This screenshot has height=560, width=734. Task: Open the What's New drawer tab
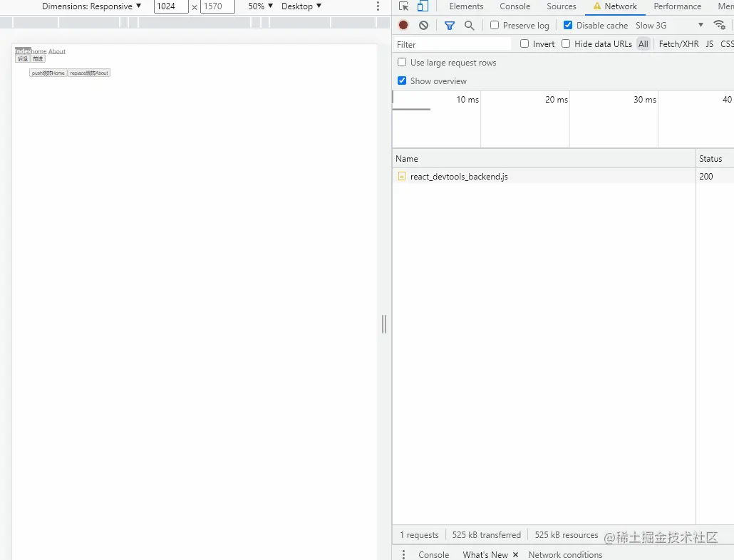485,554
